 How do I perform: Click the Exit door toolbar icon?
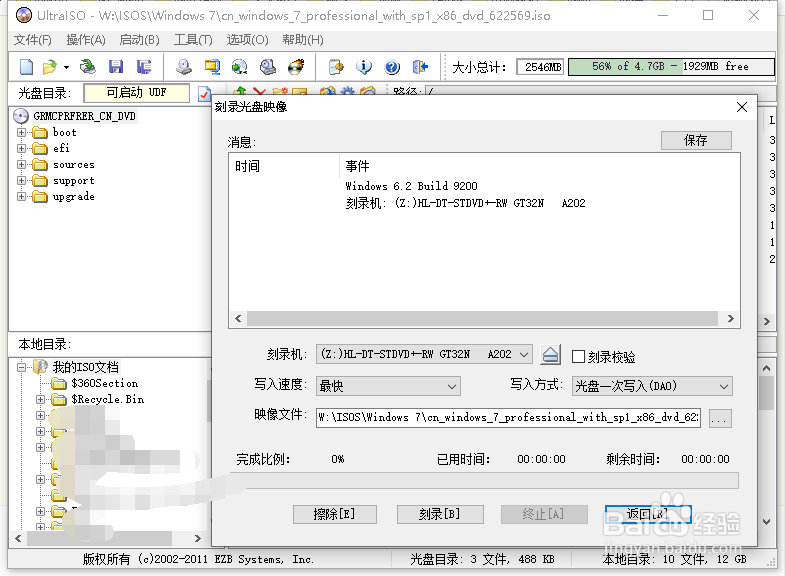tap(420, 67)
